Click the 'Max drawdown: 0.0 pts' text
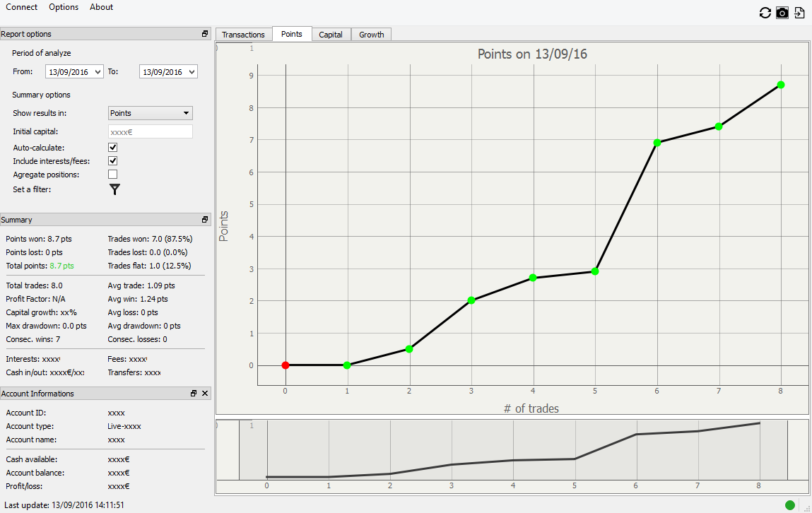This screenshot has height=513, width=812. [x=46, y=326]
